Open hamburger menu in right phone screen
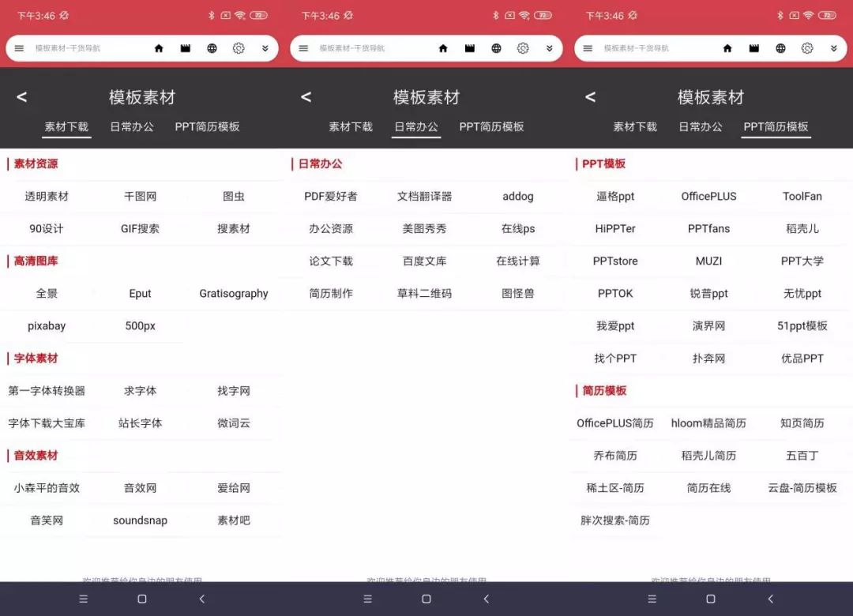The height and width of the screenshot is (616, 853). pyautogui.click(x=588, y=48)
